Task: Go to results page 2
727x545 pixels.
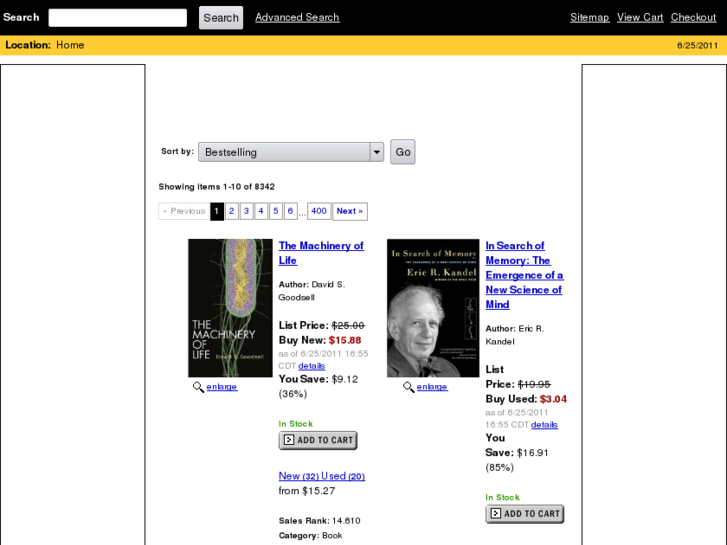Action: 231,211
